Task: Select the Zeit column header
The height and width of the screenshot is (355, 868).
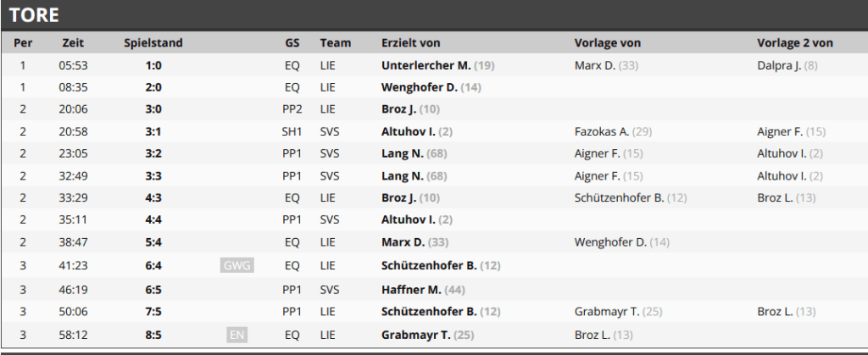Action: click(x=73, y=43)
